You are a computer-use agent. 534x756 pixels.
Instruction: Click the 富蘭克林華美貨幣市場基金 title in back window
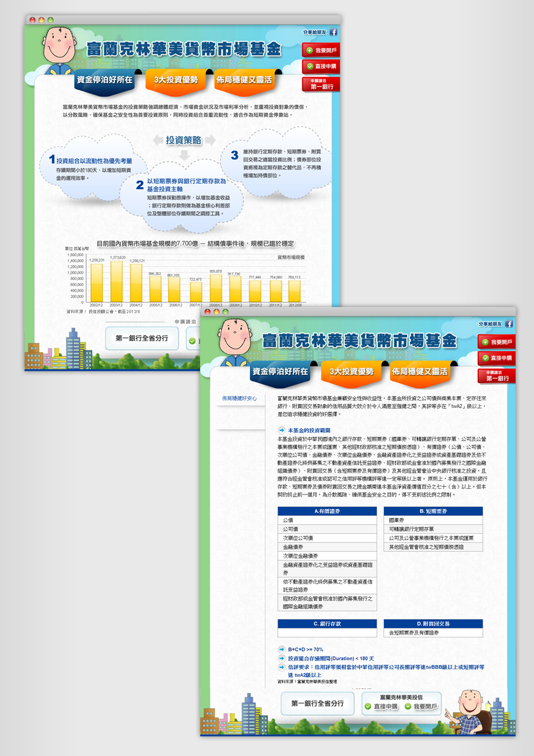[183, 49]
